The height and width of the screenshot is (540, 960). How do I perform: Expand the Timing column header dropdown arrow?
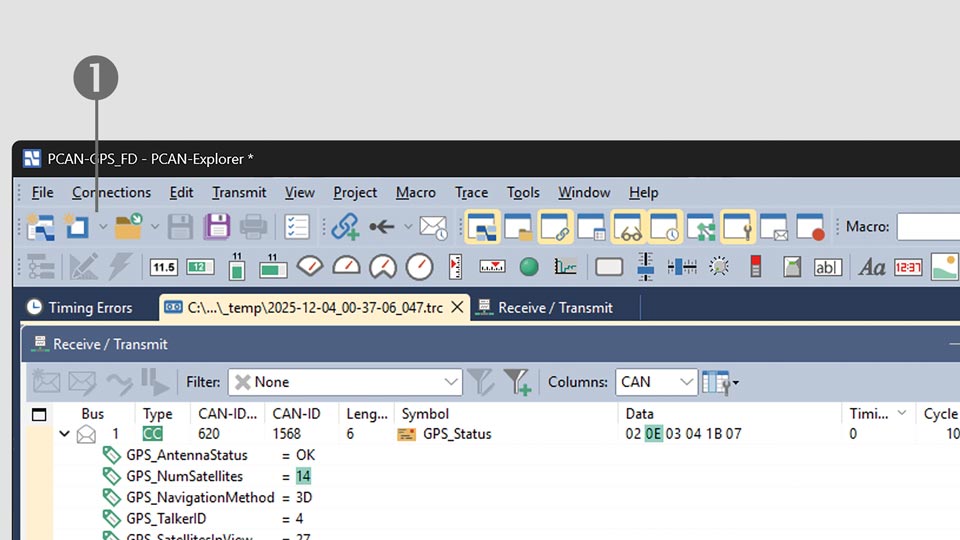tap(902, 413)
